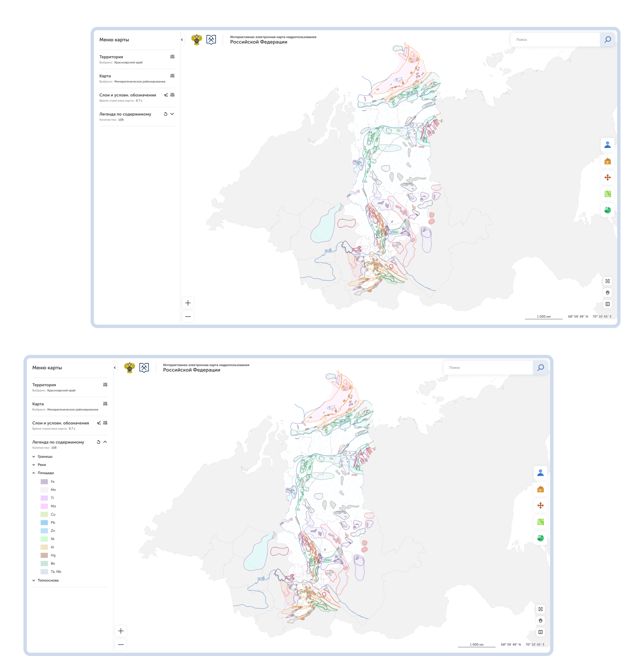644x656 pixels.
Task: Open 'Карта' settings sliders in bottom window
Action: (105, 404)
